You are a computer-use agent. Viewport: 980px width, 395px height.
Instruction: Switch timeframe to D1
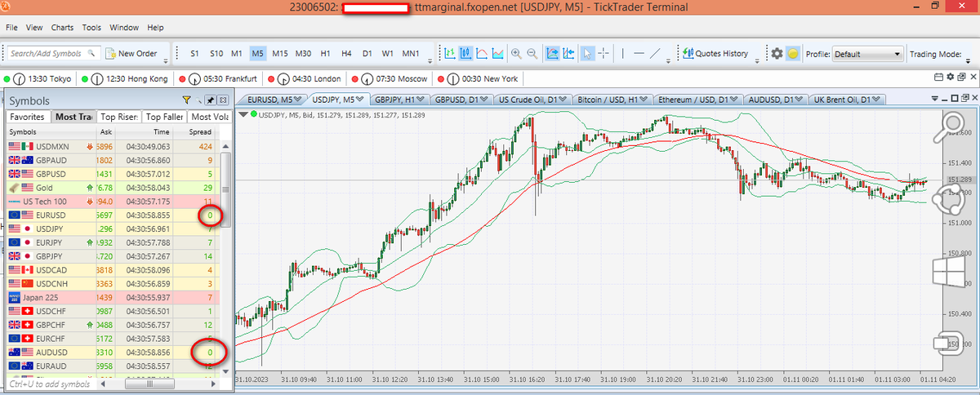click(x=367, y=54)
